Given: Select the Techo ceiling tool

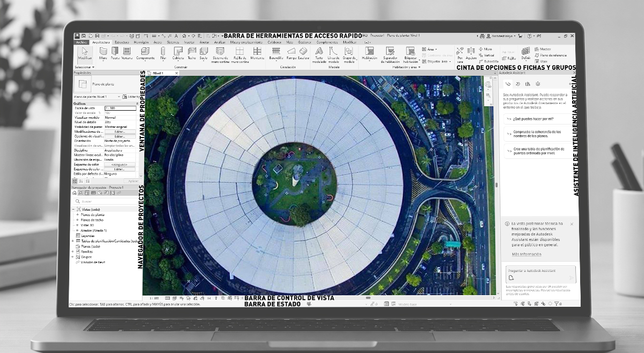Looking at the screenshot, I should [192, 54].
